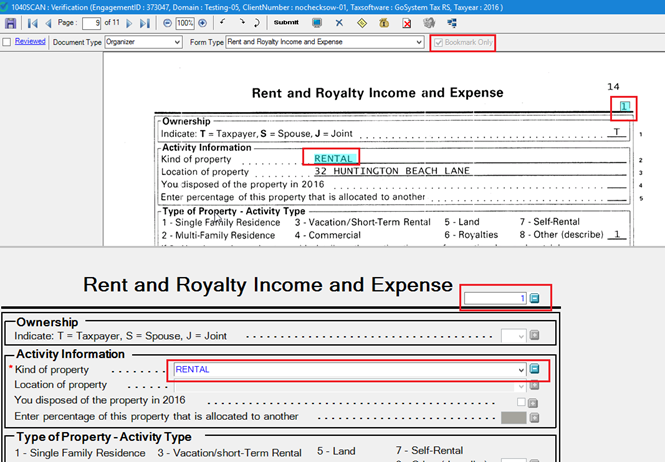Toggle the Reviewed checkbox
Screen dimensions: 665x462
(x=8, y=43)
